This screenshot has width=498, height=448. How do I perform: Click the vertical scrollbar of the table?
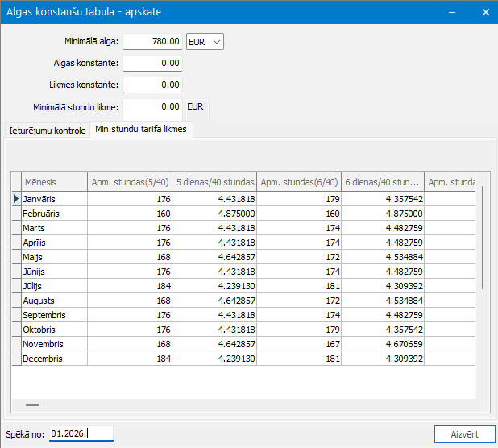483,238
